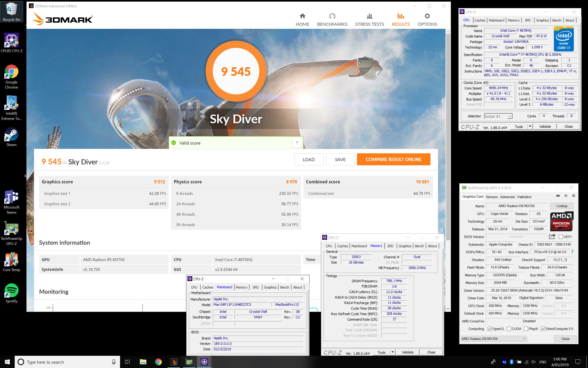Click the Bluetooth tray icon
Viewport: 588px width, 368px height.
(x=511, y=362)
